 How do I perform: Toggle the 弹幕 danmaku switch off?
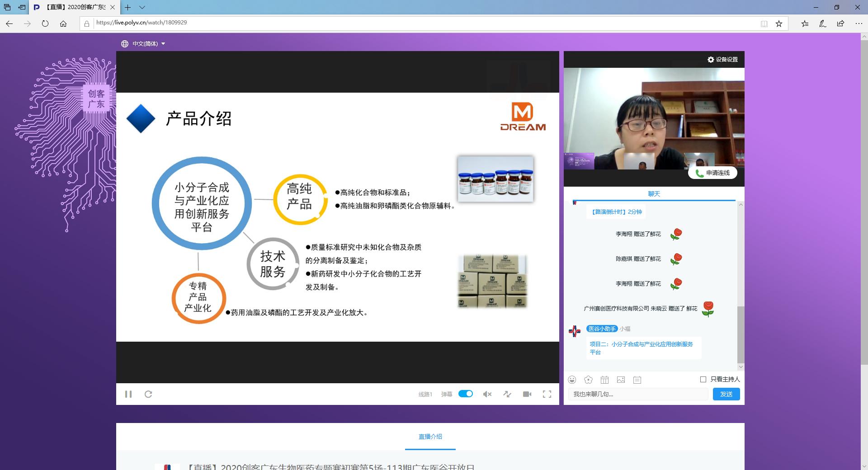[x=466, y=394]
